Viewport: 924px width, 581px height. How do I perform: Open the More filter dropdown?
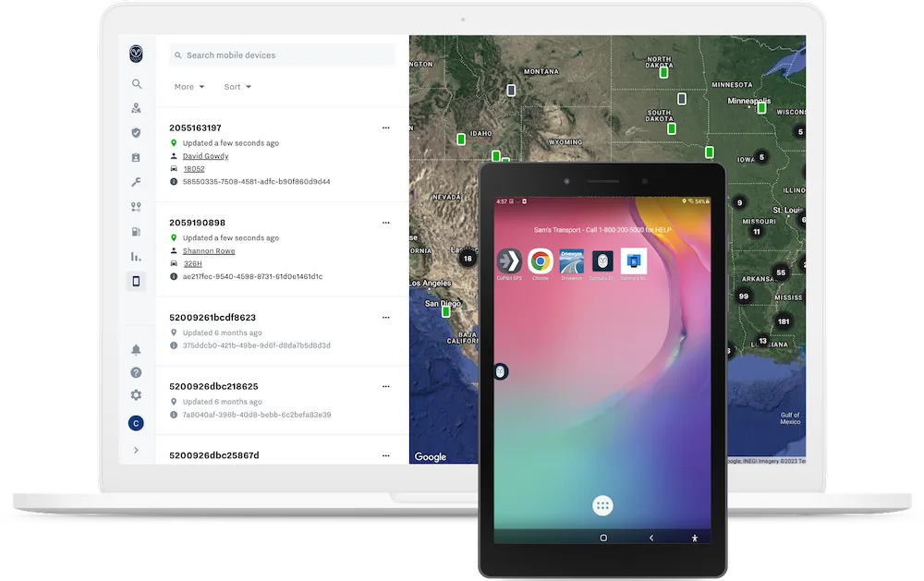pos(188,86)
